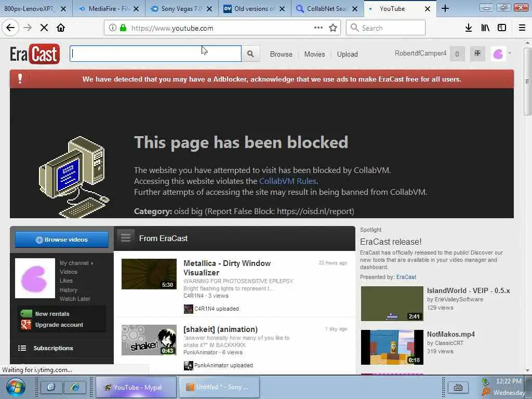Click the EraCast site search field
The width and height of the screenshot is (532, 399).
(x=155, y=54)
